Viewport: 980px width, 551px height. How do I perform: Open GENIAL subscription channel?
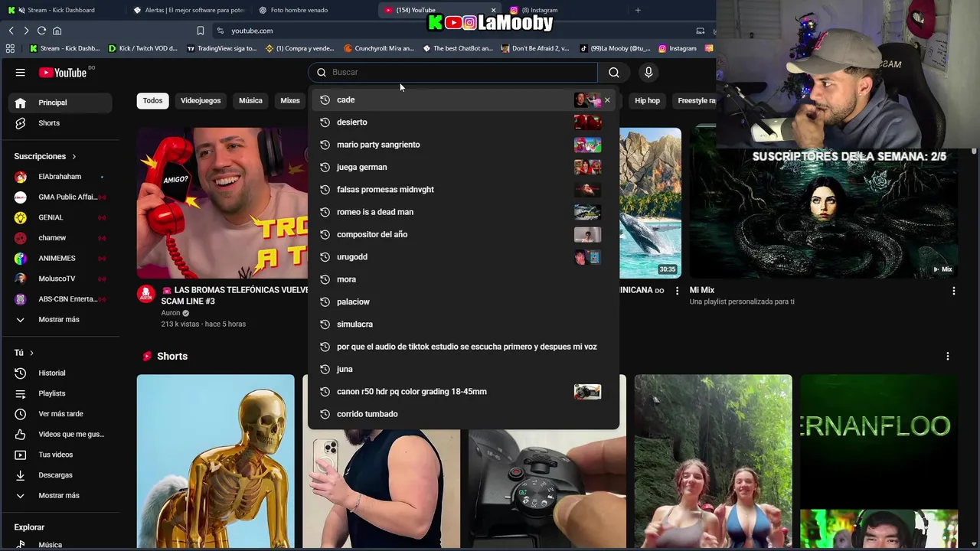(61, 217)
